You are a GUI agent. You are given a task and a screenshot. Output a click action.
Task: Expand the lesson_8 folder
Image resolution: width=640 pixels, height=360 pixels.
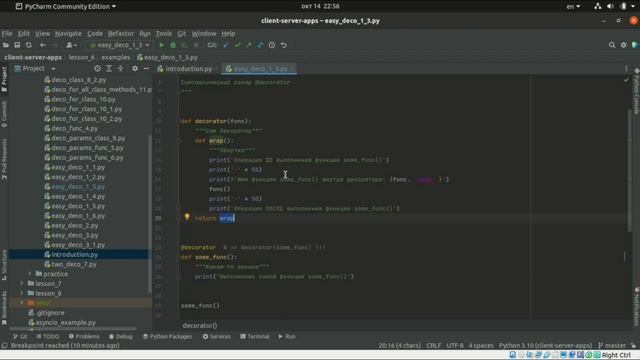tap(22, 293)
